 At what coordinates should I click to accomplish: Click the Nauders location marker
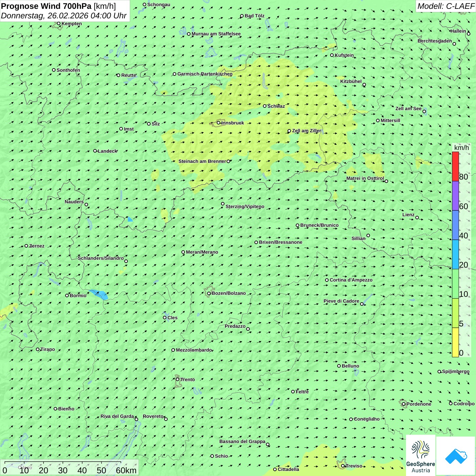pyautogui.click(x=86, y=204)
